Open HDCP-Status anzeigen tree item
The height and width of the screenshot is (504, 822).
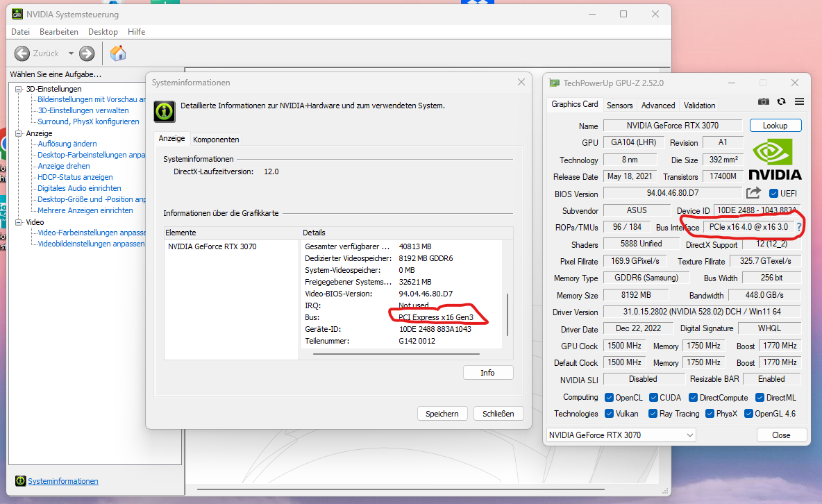75,177
